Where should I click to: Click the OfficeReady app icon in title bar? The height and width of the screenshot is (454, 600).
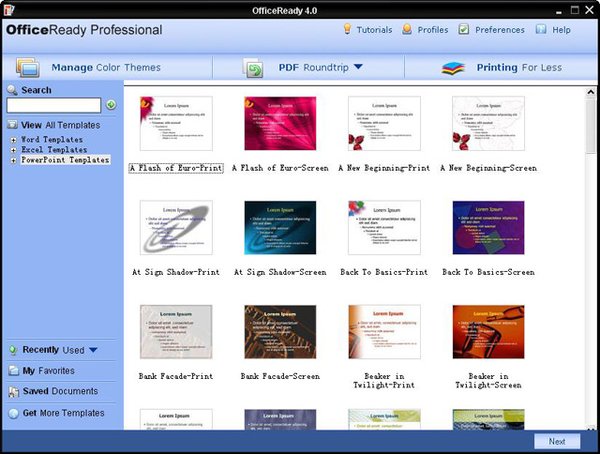[x=8, y=10]
